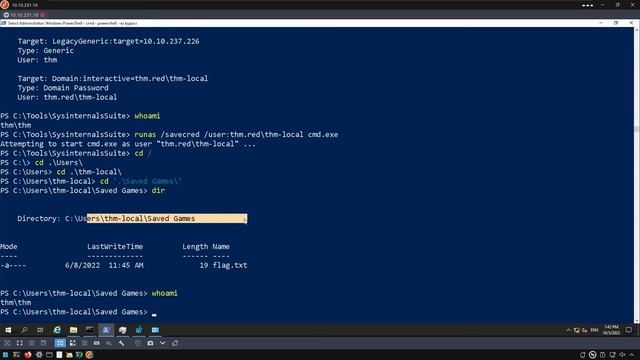Click the 'User: thm.red\thm-local' line
Screen dimensions: 640x360
(x=67, y=98)
